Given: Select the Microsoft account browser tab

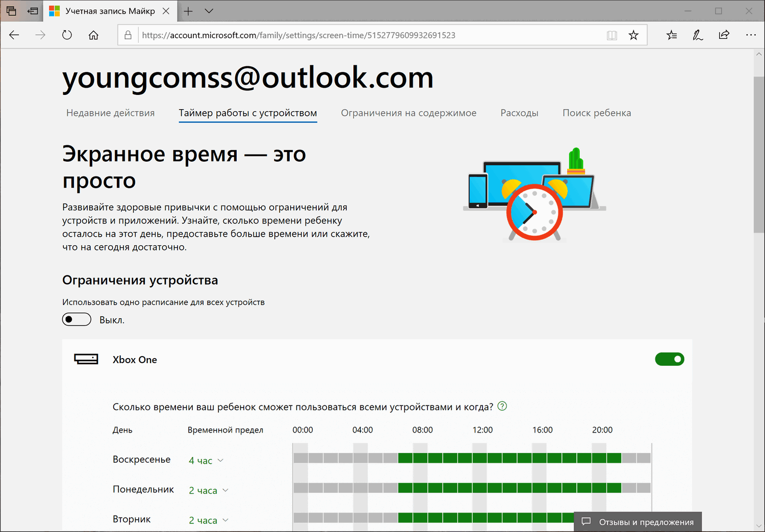Looking at the screenshot, I should point(110,11).
